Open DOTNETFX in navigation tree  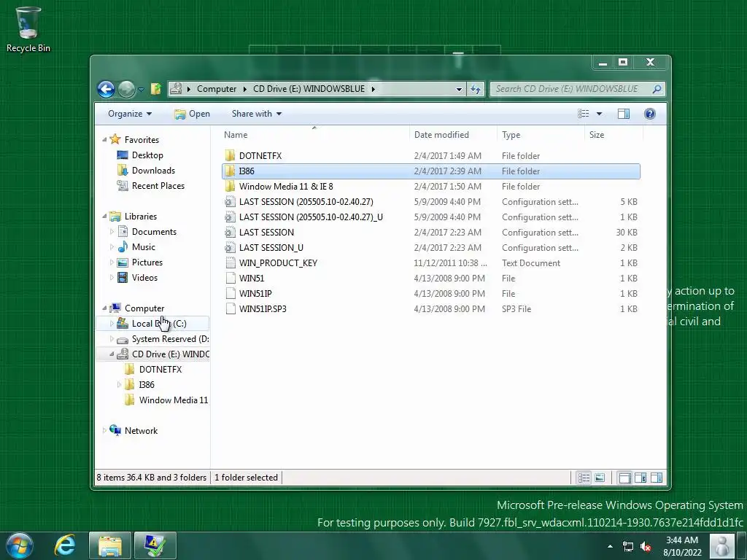160,370
